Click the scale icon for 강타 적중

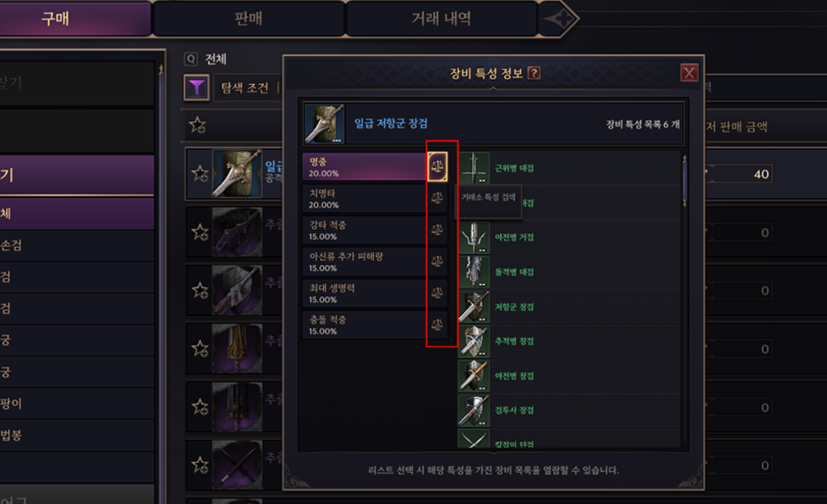437,230
